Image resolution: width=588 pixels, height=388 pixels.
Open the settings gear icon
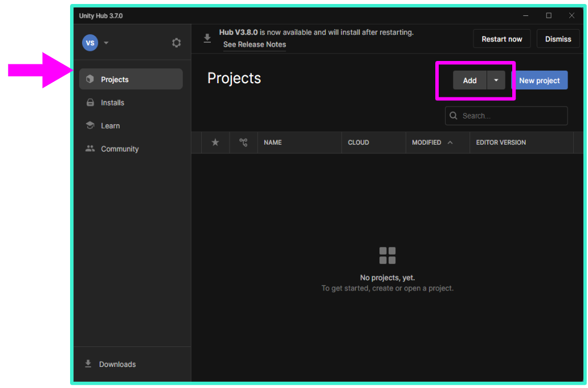tap(177, 43)
